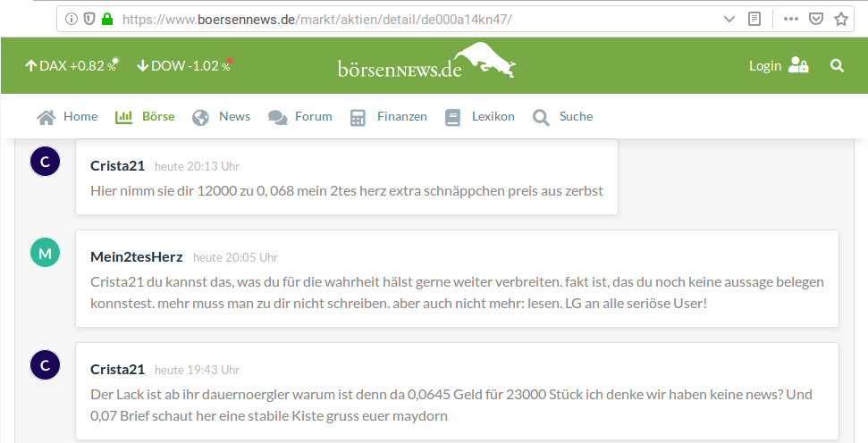Click the Lexikon book icon
The height and width of the screenshot is (443, 868).
[453, 118]
